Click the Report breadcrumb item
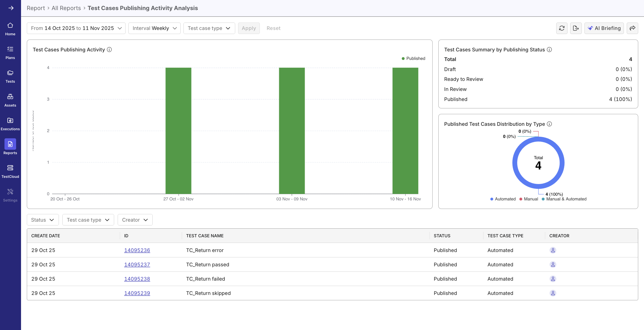 coord(36,8)
